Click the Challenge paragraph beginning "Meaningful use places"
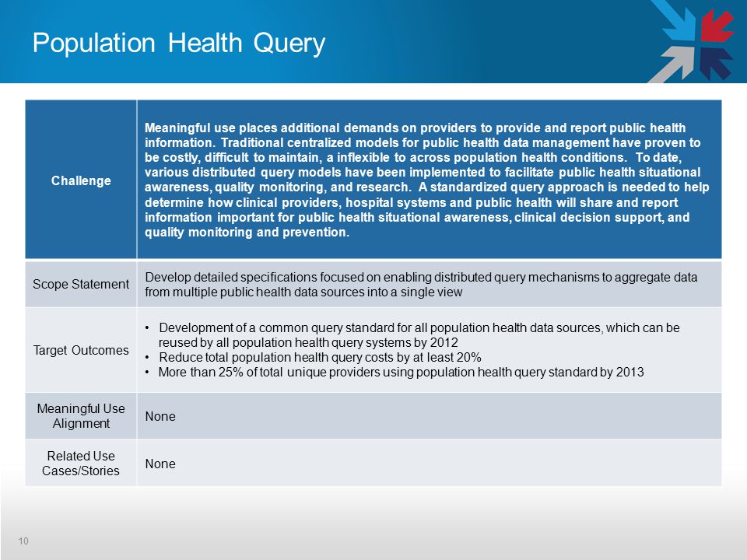This screenshot has height=560, width=747. tap(427, 180)
